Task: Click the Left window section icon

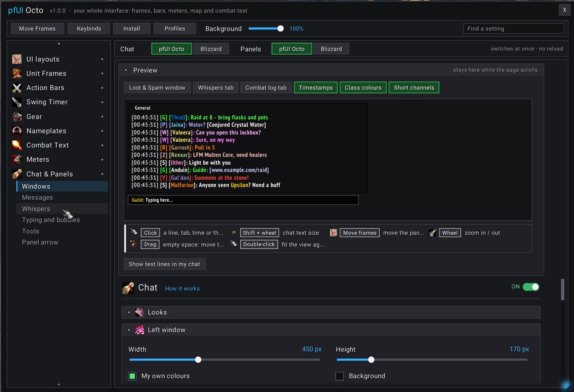Action: [139, 330]
